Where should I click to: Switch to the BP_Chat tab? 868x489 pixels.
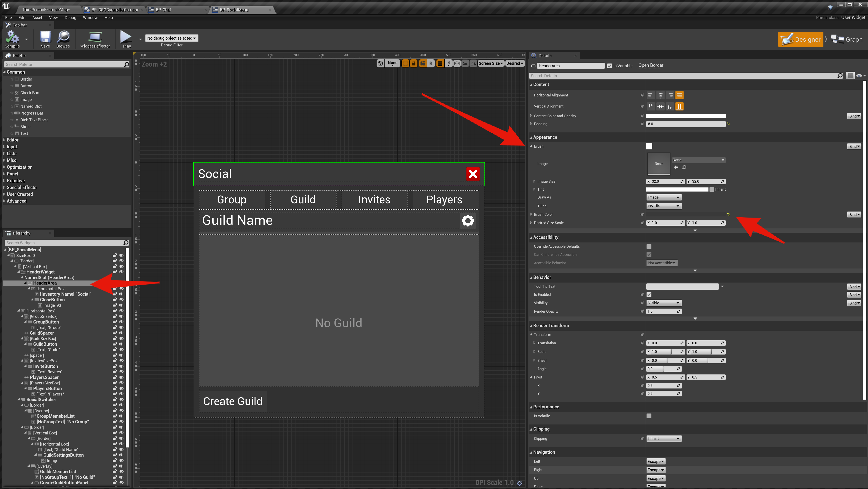[163, 10]
